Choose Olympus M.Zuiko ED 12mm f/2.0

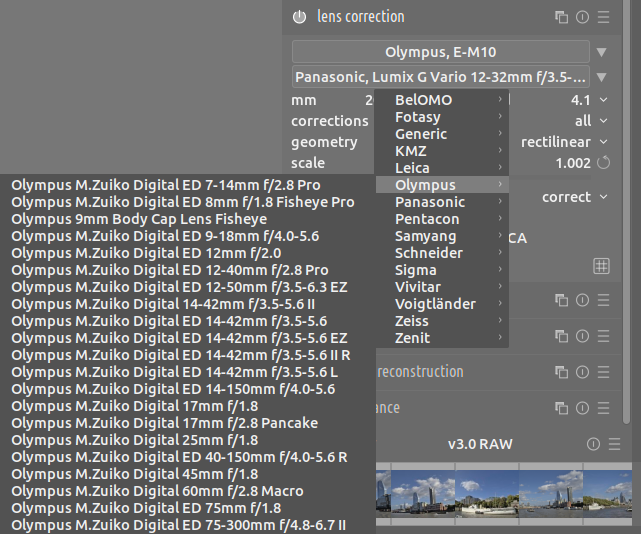(188, 253)
